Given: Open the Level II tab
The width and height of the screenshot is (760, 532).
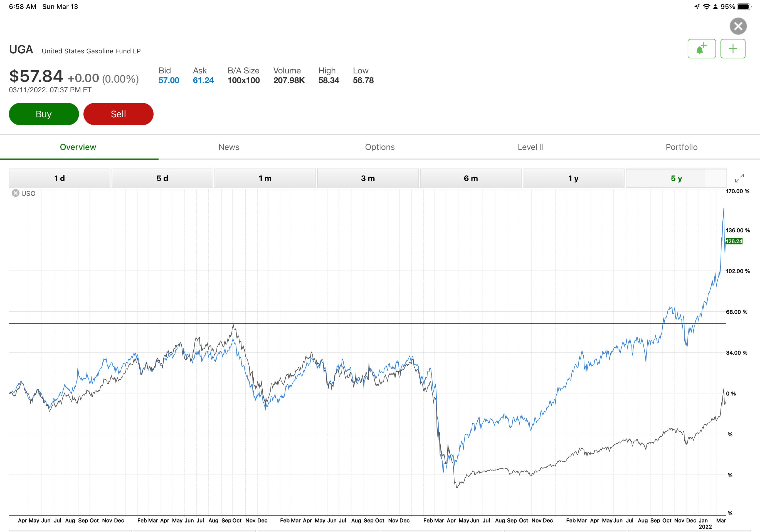Looking at the screenshot, I should coord(530,147).
